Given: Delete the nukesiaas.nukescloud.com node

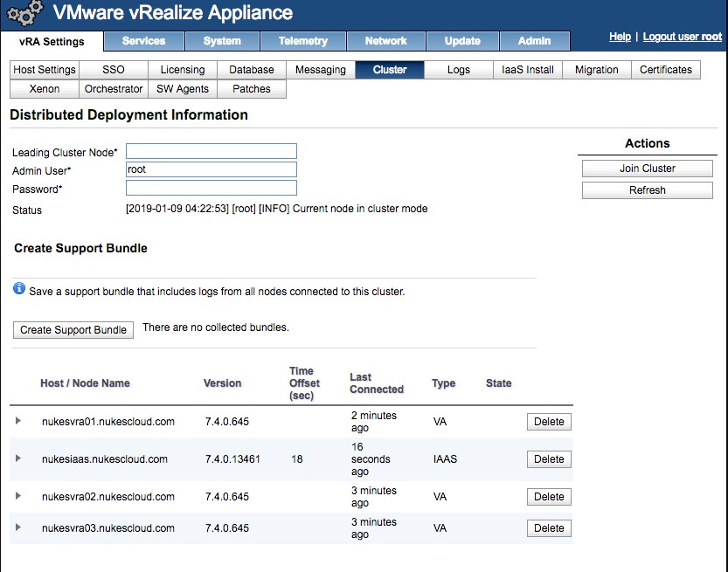Looking at the screenshot, I should (x=549, y=459).
